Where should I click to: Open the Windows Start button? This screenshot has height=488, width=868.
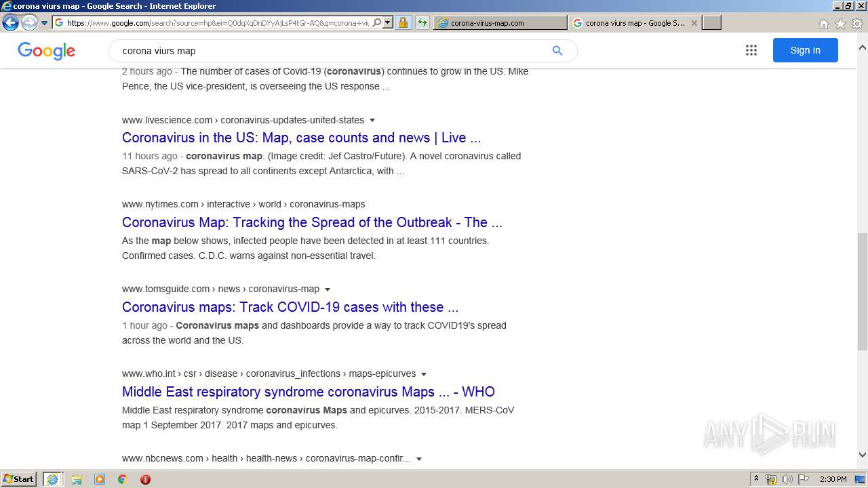coord(19,479)
